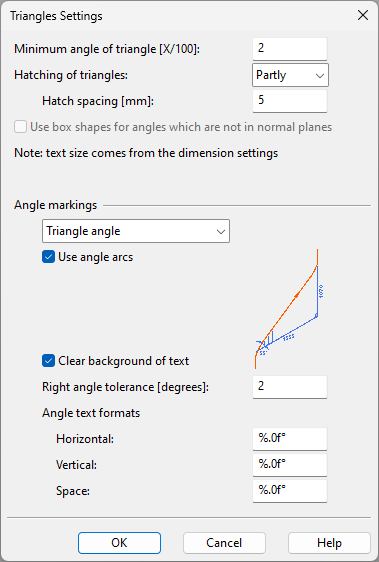Open the Hatching of triangles dropdown
Viewport: 379px width, 562px height.
pyautogui.click(x=290, y=75)
